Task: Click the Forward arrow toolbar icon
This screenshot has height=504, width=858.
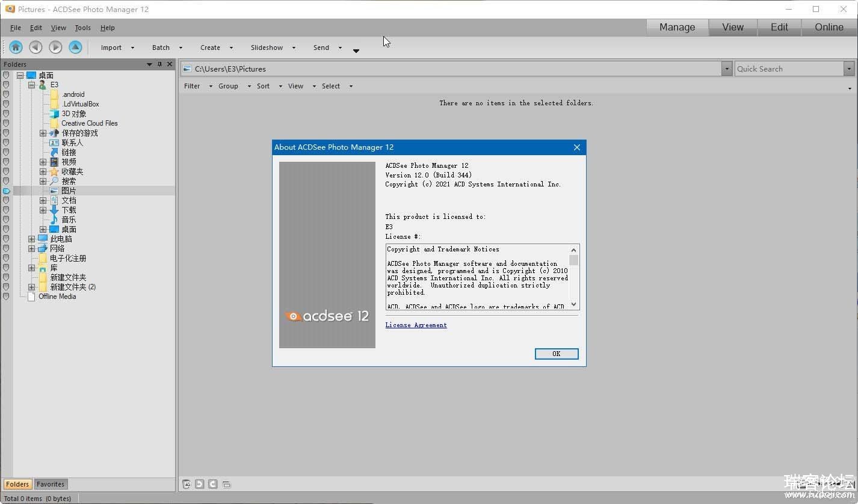Action: click(x=55, y=47)
